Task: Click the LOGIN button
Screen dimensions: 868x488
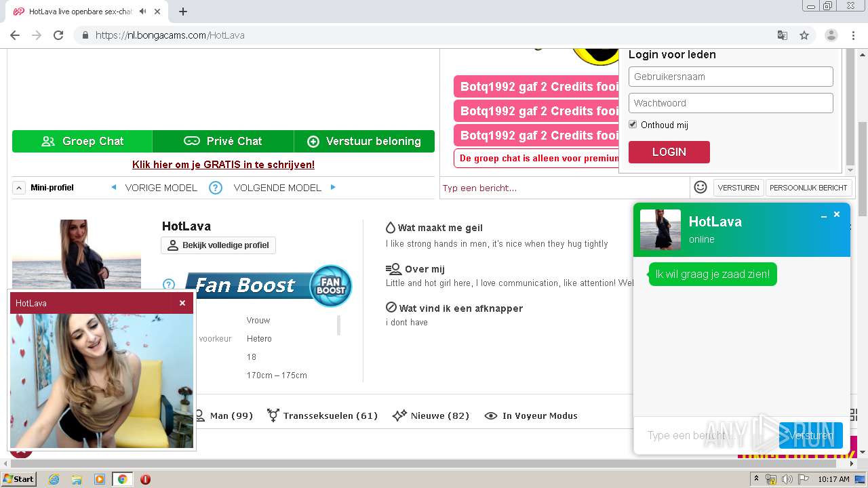Action: [669, 152]
